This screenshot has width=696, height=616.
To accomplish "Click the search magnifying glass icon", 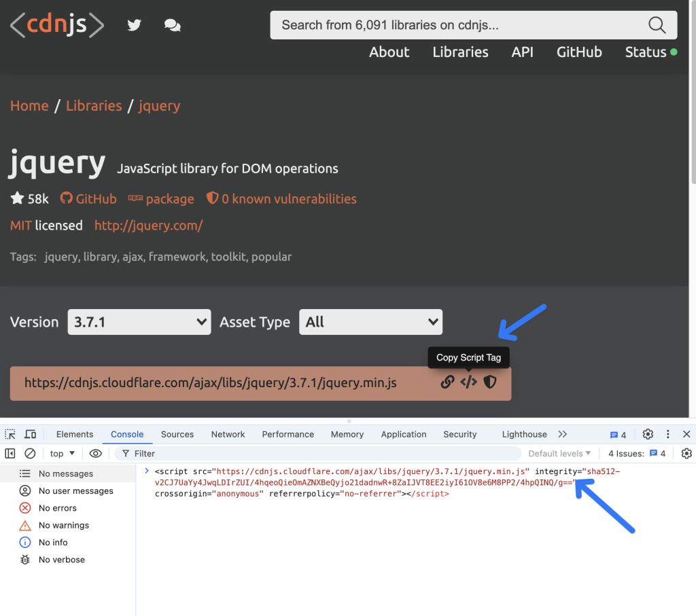I will 657,25.
